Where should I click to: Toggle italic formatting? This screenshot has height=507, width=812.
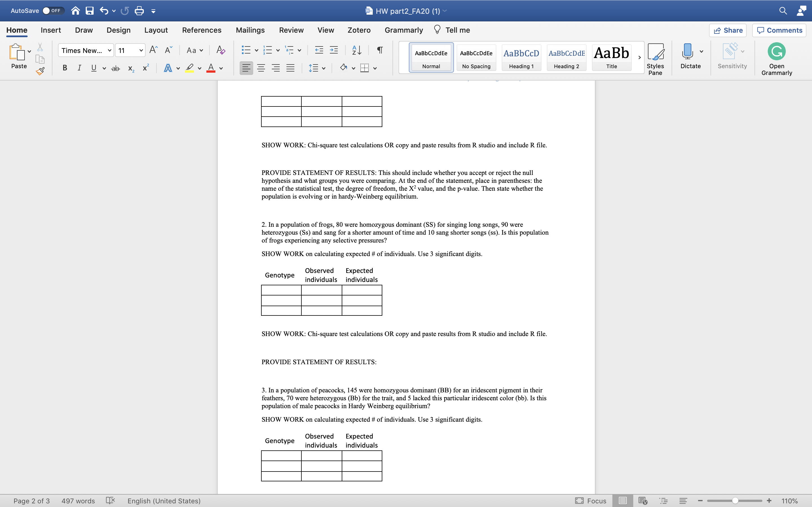point(79,68)
